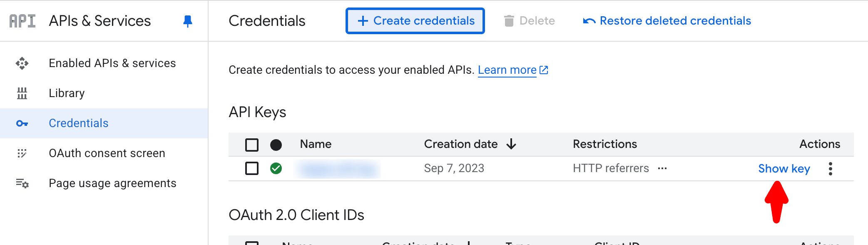Click the API logo icon

(22, 21)
